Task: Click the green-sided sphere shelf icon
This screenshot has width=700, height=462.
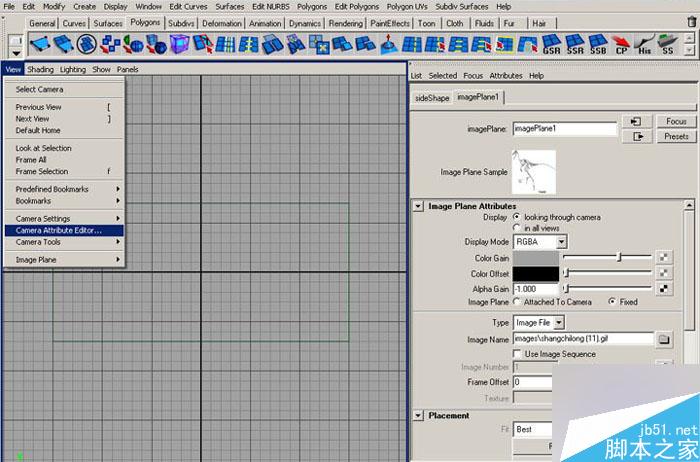Action: (133, 45)
